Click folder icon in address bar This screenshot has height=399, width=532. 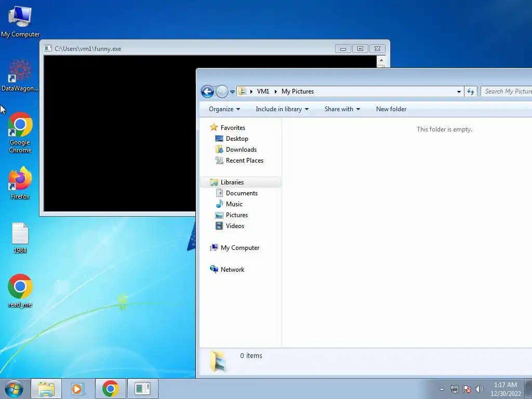coord(242,91)
